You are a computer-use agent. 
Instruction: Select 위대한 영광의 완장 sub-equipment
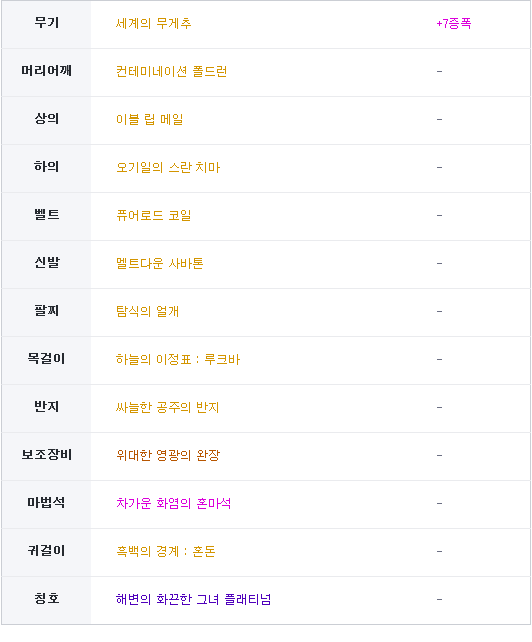pyautogui.click(x=168, y=455)
